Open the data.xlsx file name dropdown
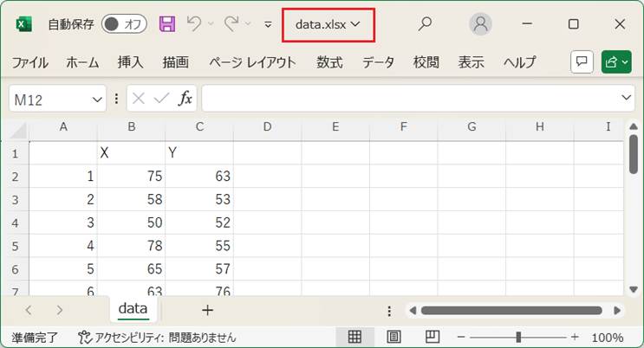 point(328,24)
